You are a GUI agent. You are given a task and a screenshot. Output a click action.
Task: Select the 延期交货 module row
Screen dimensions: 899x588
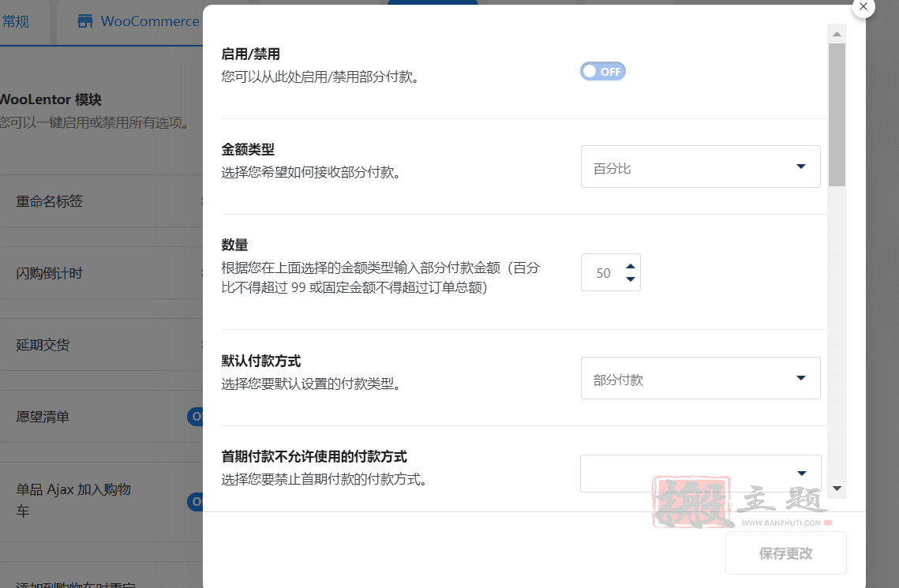coord(102,344)
